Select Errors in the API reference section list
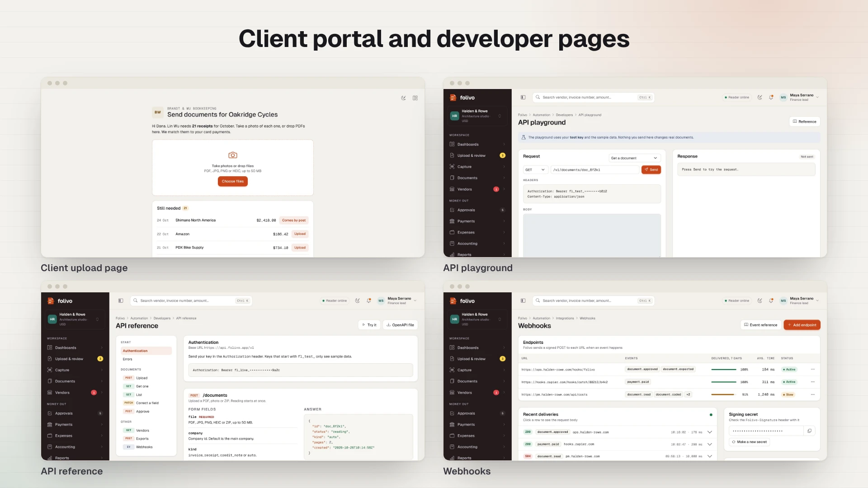 point(146,359)
